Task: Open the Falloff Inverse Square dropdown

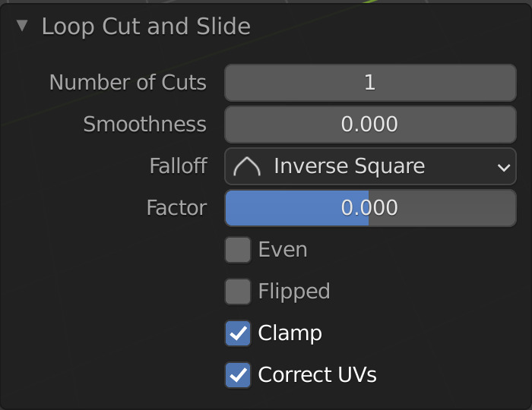Action: click(x=370, y=166)
